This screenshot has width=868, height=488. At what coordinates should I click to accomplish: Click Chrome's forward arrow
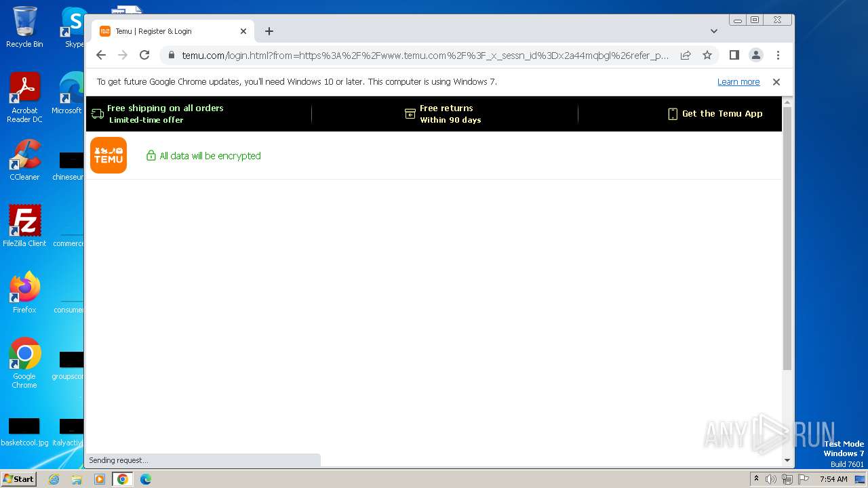[x=123, y=55]
